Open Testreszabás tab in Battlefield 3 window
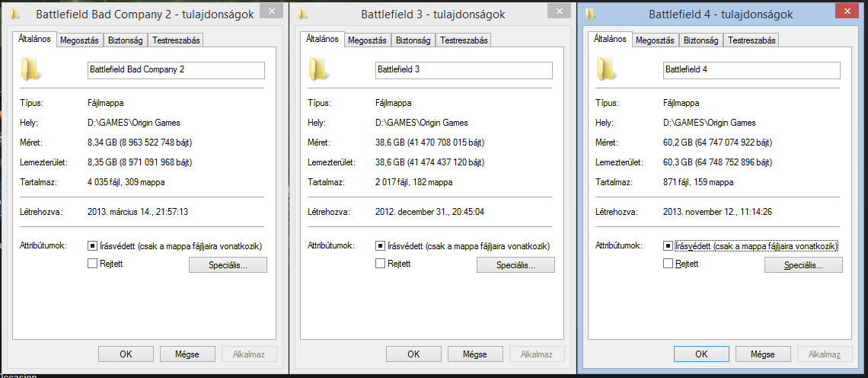Image resolution: width=868 pixels, height=378 pixels. 464,40
